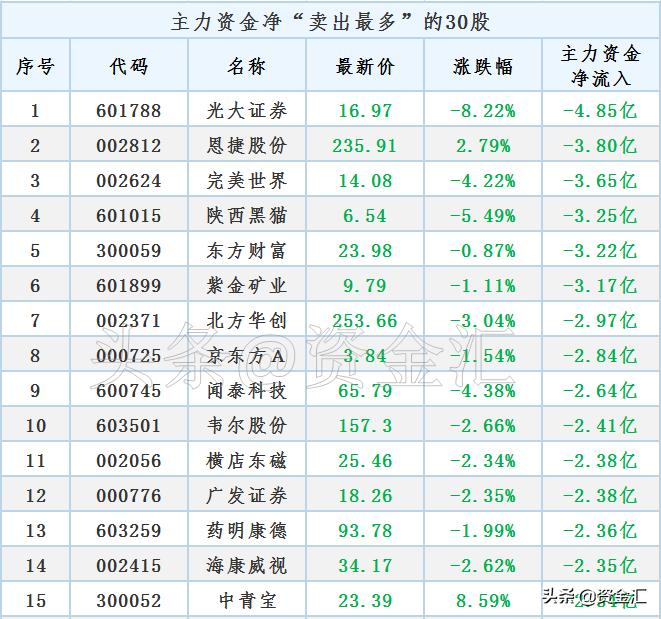
Task: Select the name 韦尔股份
Action: coord(247,426)
